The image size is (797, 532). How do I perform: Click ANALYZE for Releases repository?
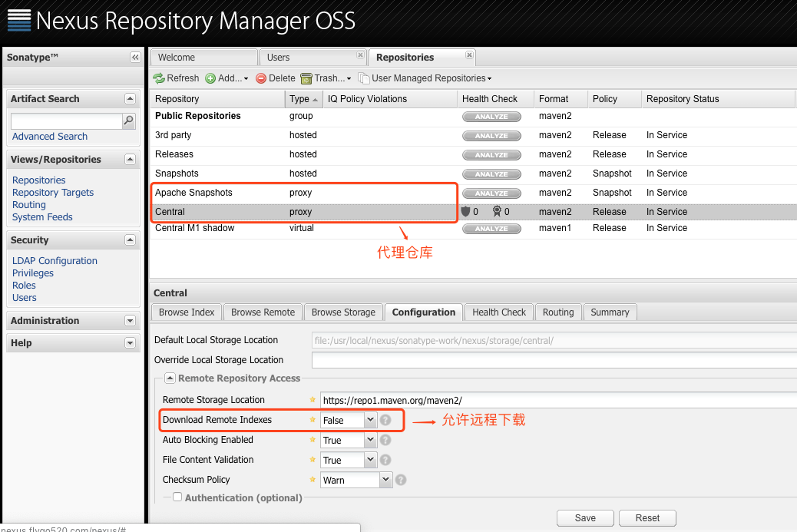[491, 155]
